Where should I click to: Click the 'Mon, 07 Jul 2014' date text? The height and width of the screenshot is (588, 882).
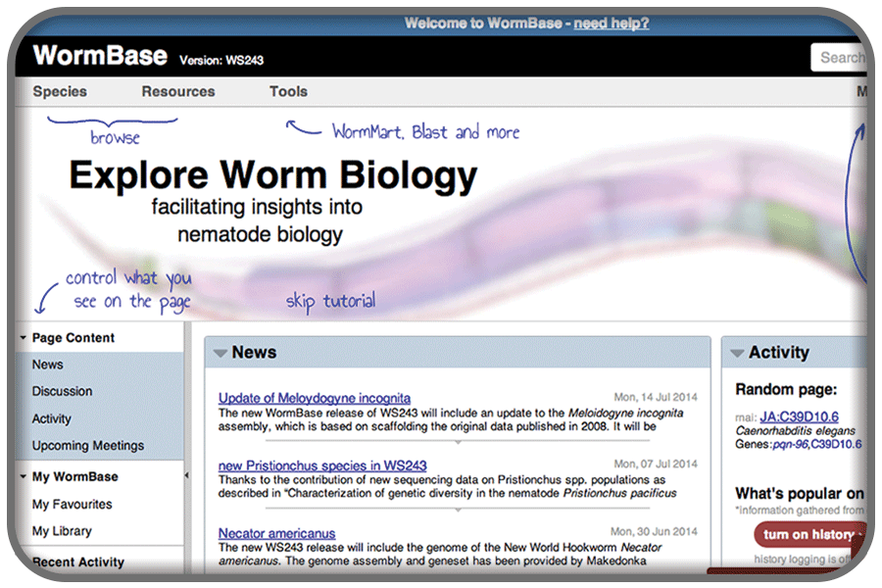(x=656, y=465)
